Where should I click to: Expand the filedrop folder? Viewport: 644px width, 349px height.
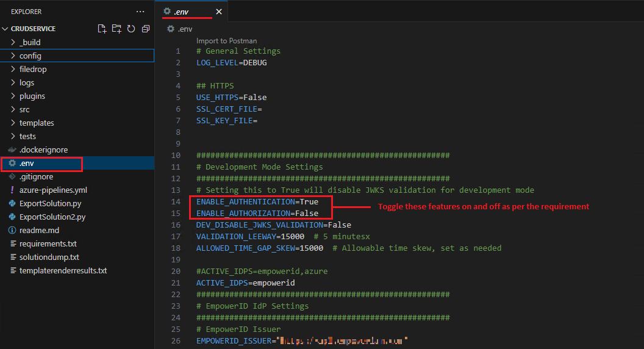click(13, 69)
